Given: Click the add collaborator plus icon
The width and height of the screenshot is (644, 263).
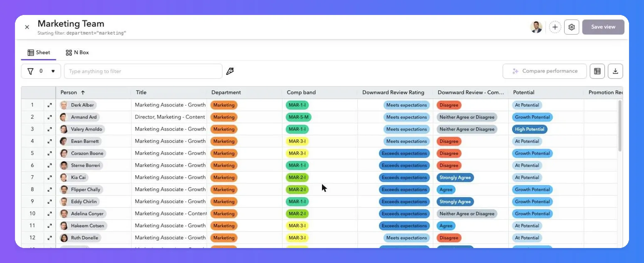Looking at the screenshot, I should click(x=555, y=27).
